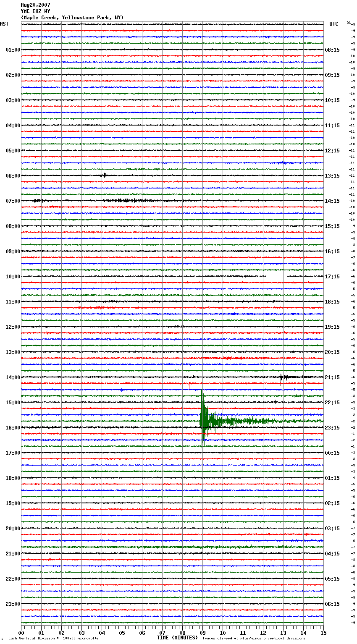Click the date text 'Aug20,2007'
The image size is (357, 644).
35,5
